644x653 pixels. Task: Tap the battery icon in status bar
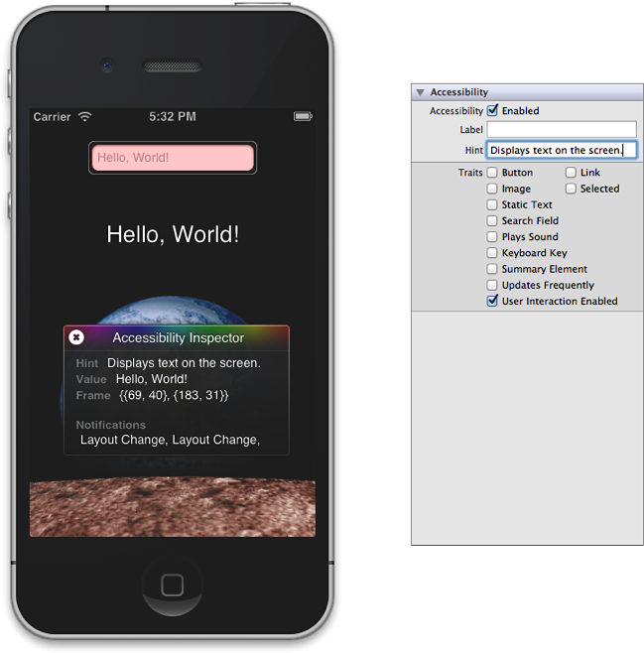[x=303, y=116]
